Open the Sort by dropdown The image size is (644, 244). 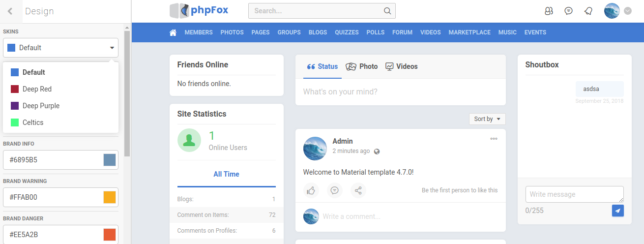(487, 119)
